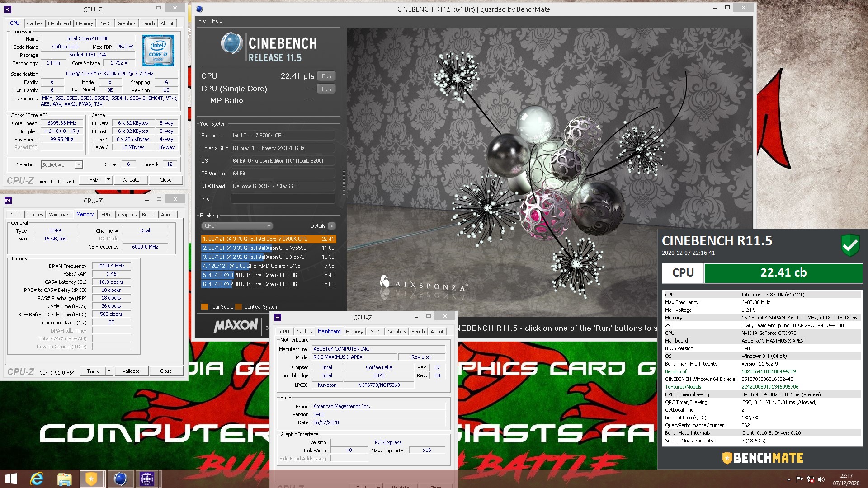Select the Core i7 960 ranking entry

[269, 275]
